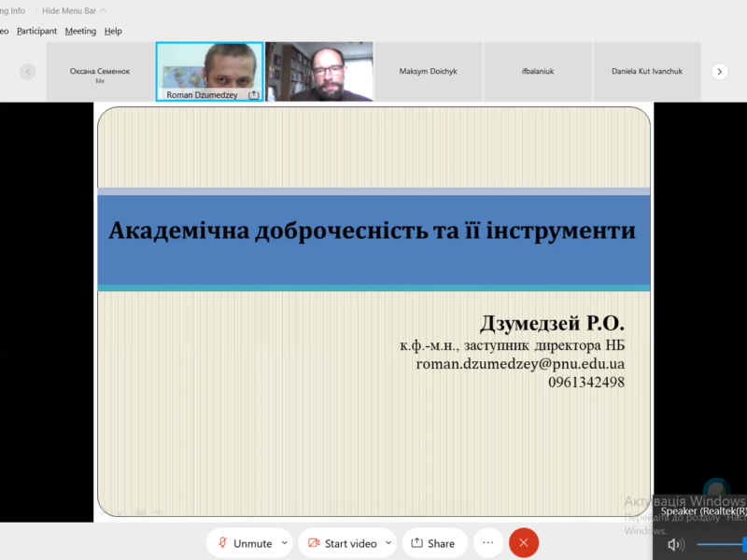Image resolution: width=747 pixels, height=560 pixels.
Task: Expand the audio options arrow beside Unmute
Action: pos(285,543)
